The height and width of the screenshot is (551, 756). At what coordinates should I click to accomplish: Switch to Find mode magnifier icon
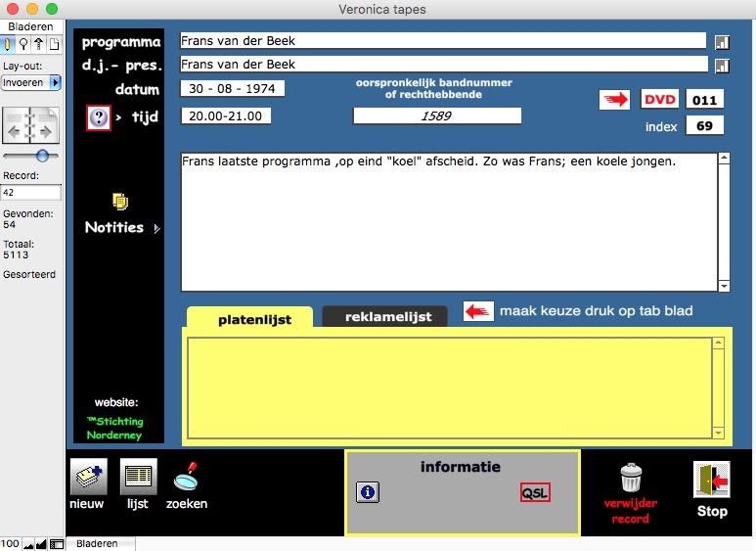tap(23, 44)
